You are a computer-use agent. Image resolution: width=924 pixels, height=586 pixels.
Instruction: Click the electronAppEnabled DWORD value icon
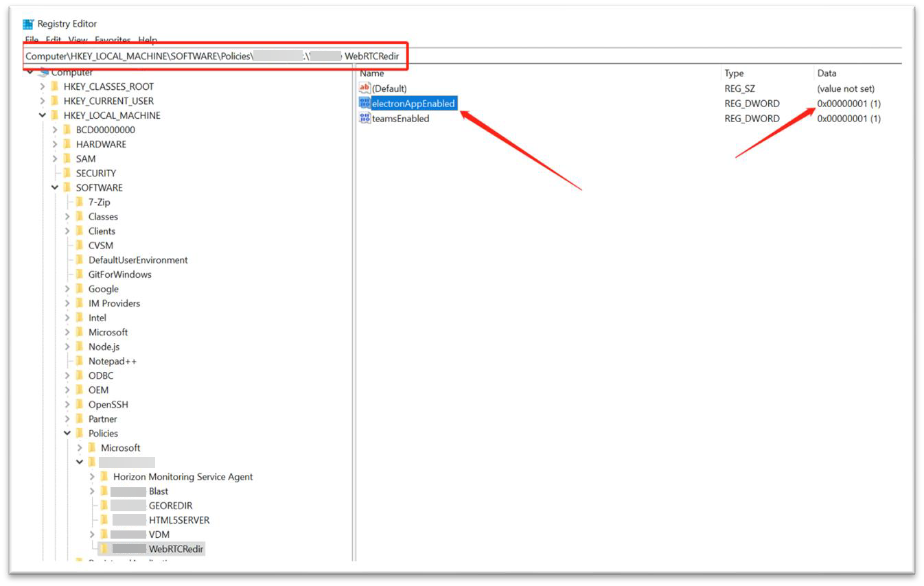[x=365, y=104]
